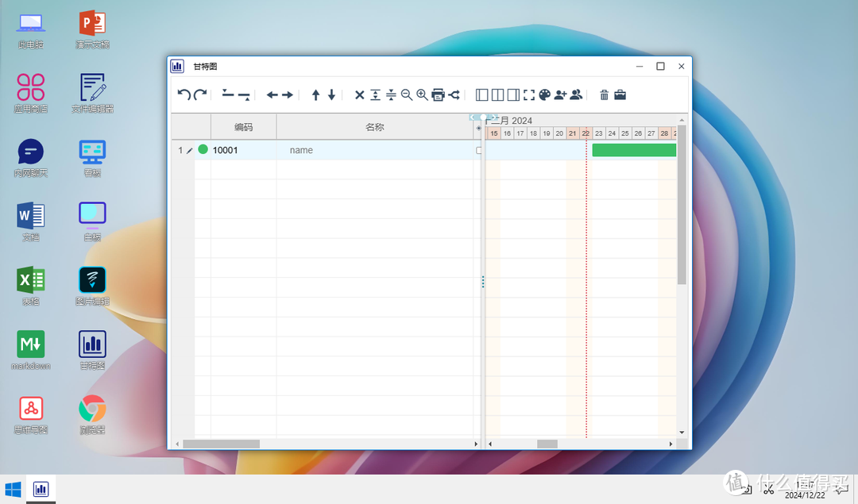
Task: Outdent task with left arrow icon
Action: [x=272, y=95]
